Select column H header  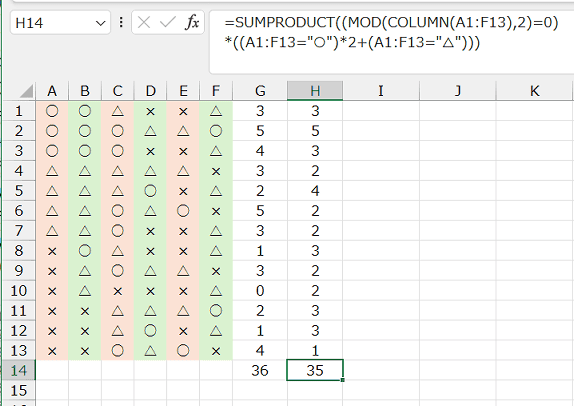315,91
